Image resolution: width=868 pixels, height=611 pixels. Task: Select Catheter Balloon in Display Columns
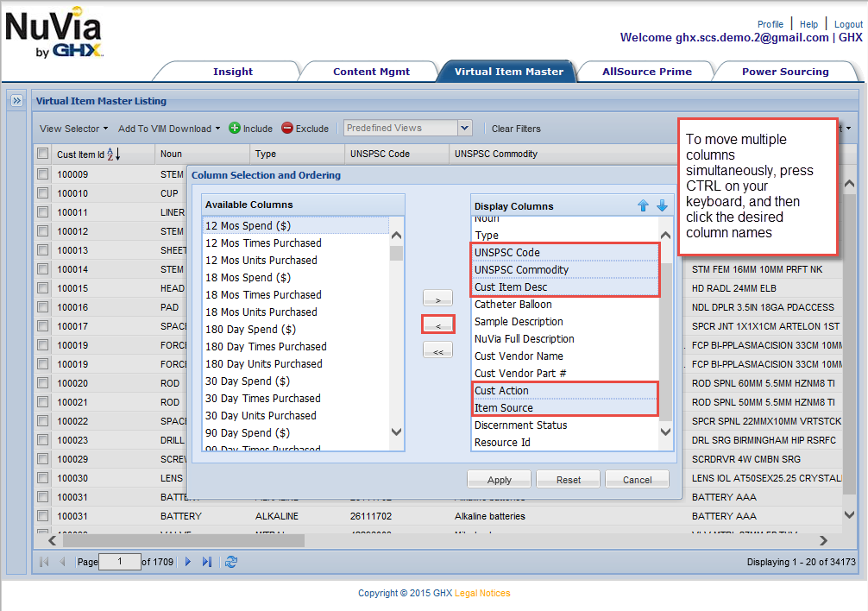565,305
